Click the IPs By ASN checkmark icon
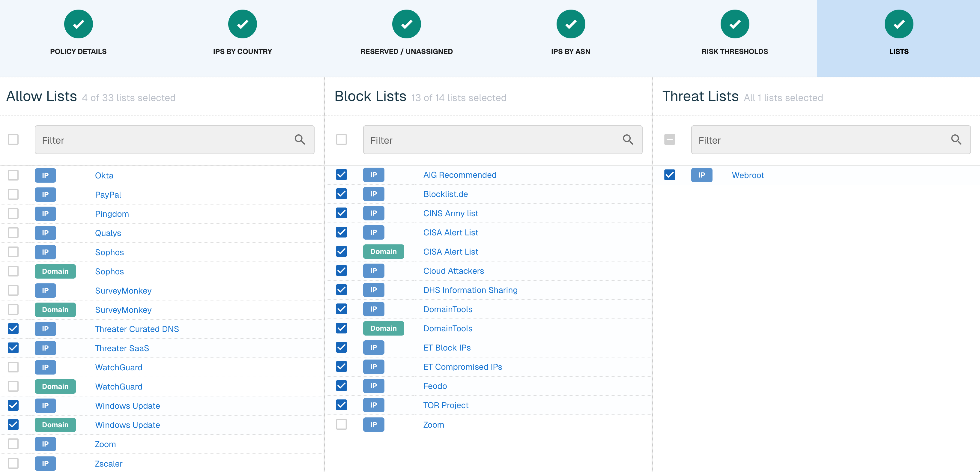980x472 pixels. pos(571,24)
